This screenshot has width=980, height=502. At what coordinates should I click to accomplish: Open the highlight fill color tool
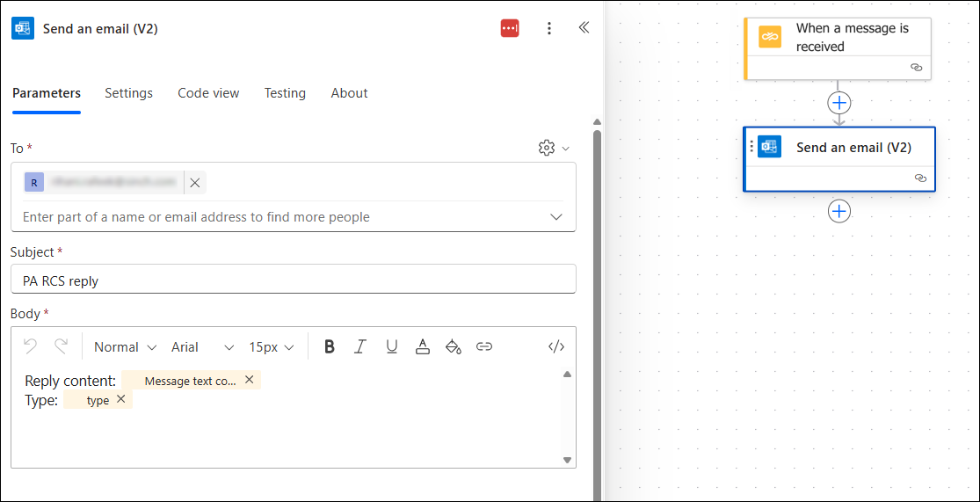tap(454, 347)
